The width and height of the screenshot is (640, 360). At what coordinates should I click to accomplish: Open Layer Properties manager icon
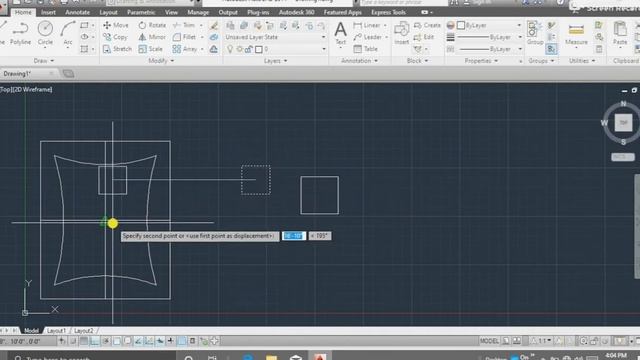pyautogui.click(x=230, y=26)
